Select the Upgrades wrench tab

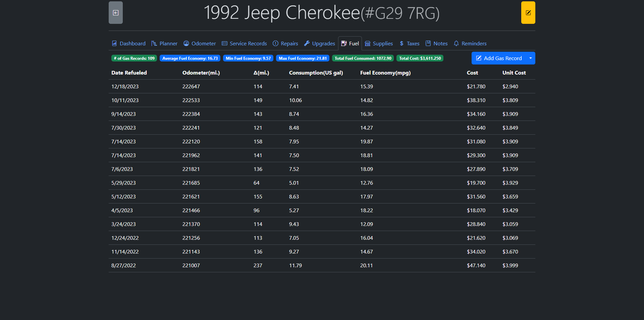pyautogui.click(x=320, y=44)
